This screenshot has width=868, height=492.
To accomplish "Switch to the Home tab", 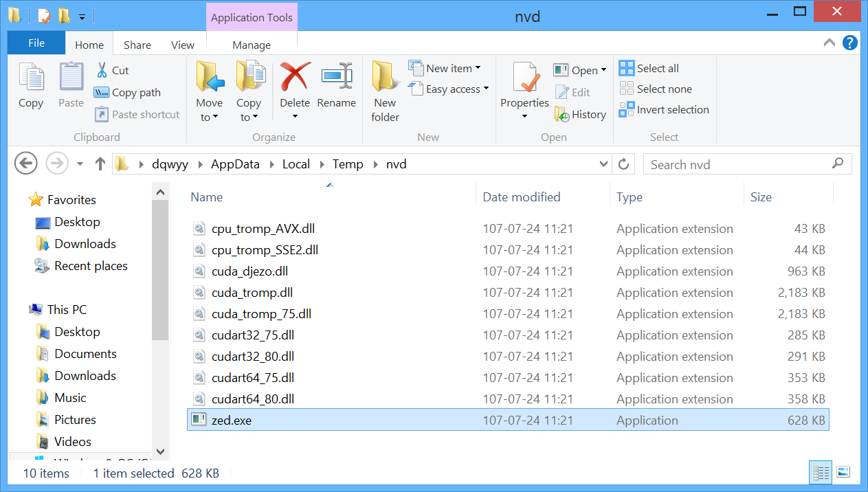I will 89,45.
